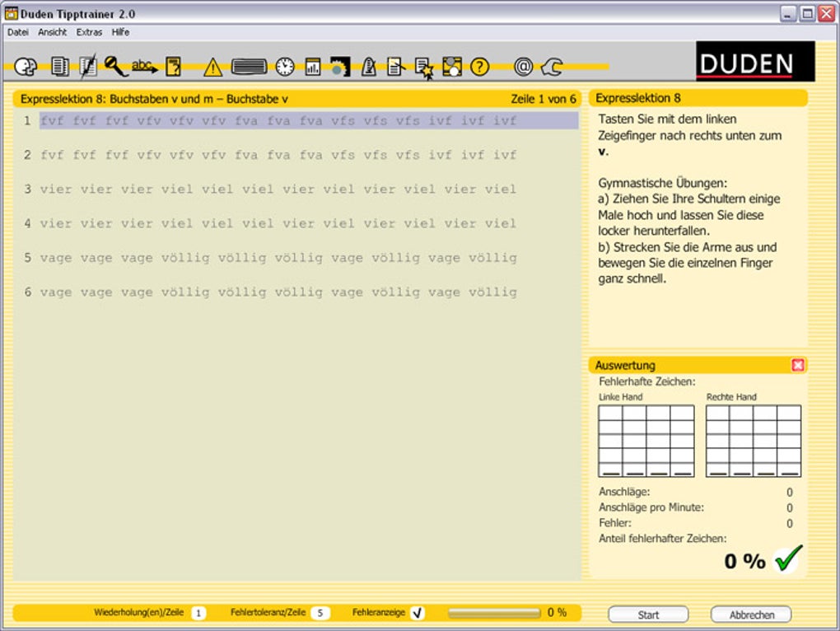Click the Fehlertoleranz/Zeile value field
Viewport: 840px width, 631px height.
click(x=320, y=612)
